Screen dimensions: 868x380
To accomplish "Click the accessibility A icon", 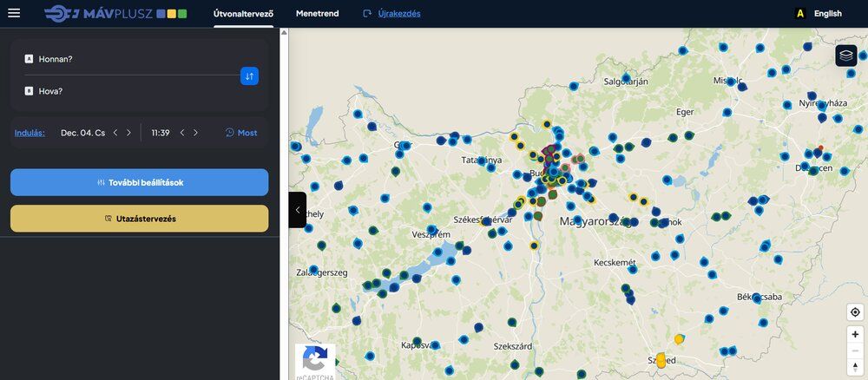I will tap(799, 14).
